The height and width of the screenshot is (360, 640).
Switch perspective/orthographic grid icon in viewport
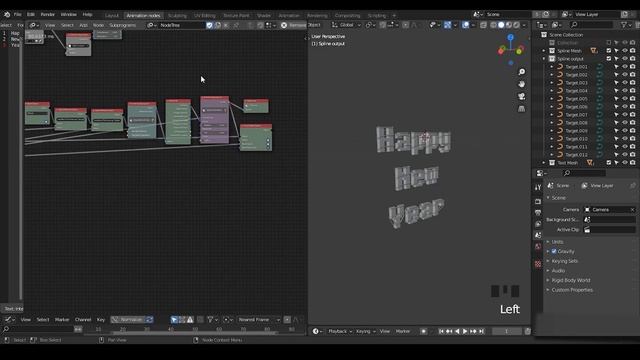(x=522, y=109)
